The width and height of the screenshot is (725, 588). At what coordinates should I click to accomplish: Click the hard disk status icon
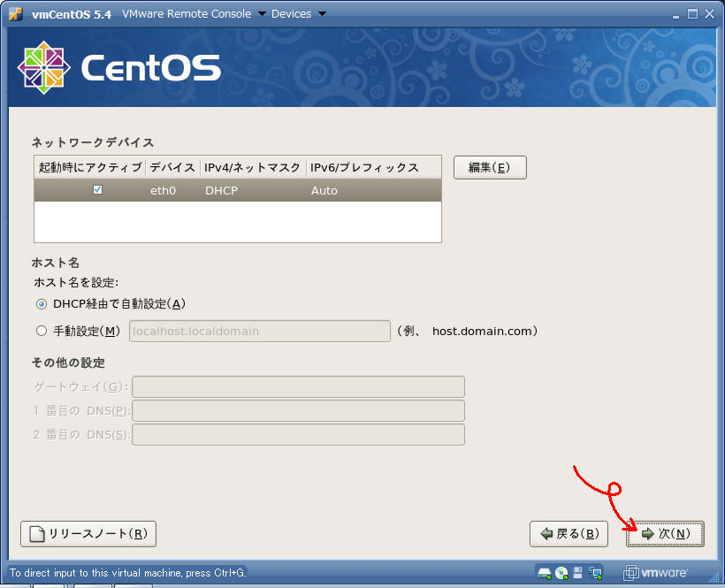545,572
